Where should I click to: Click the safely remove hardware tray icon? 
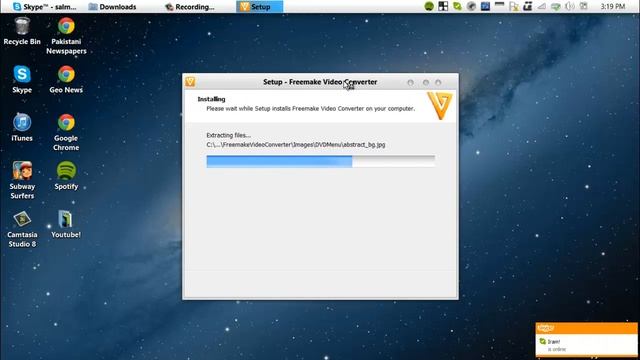point(556,7)
